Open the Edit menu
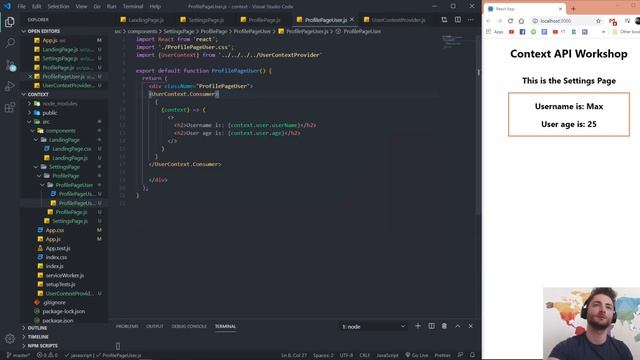 [x=36, y=6]
